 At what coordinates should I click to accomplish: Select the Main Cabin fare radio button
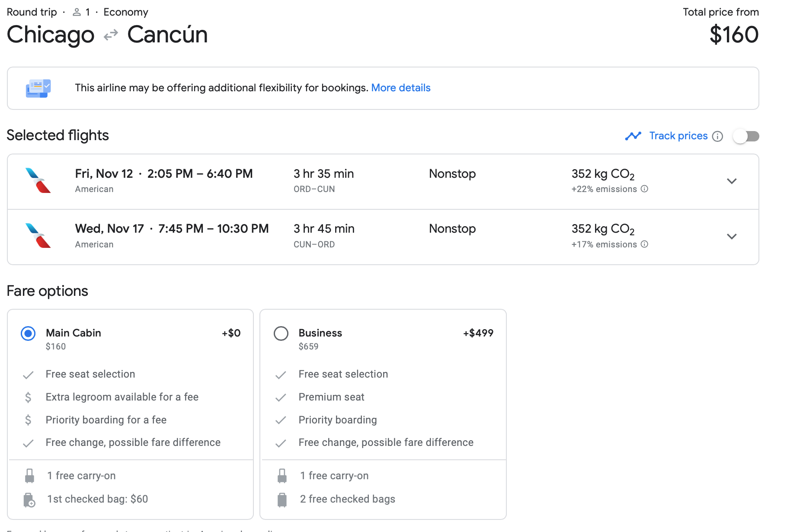pos(28,333)
